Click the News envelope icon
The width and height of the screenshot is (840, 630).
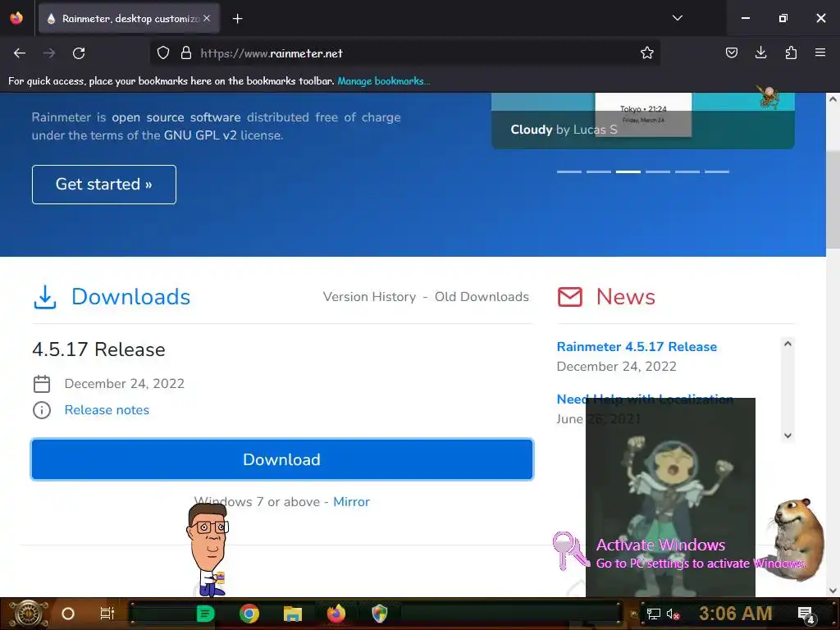point(569,297)
